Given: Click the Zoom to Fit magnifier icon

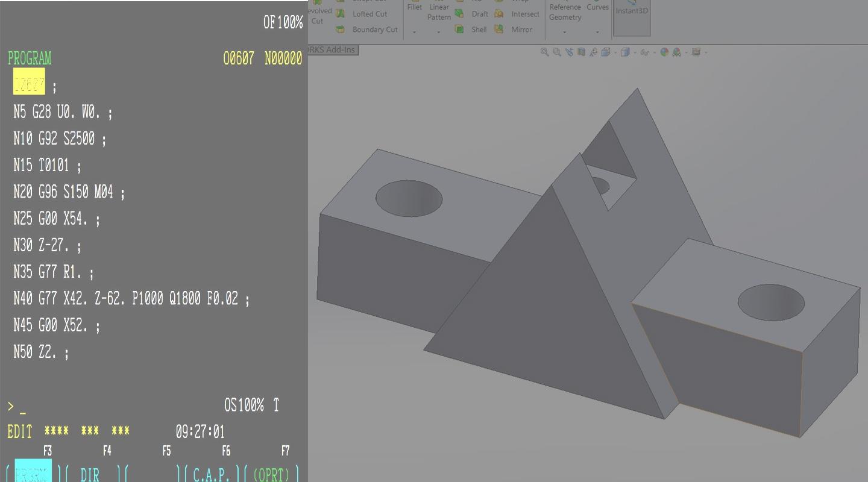Looking at the screenshot, I should coord(544,52).
